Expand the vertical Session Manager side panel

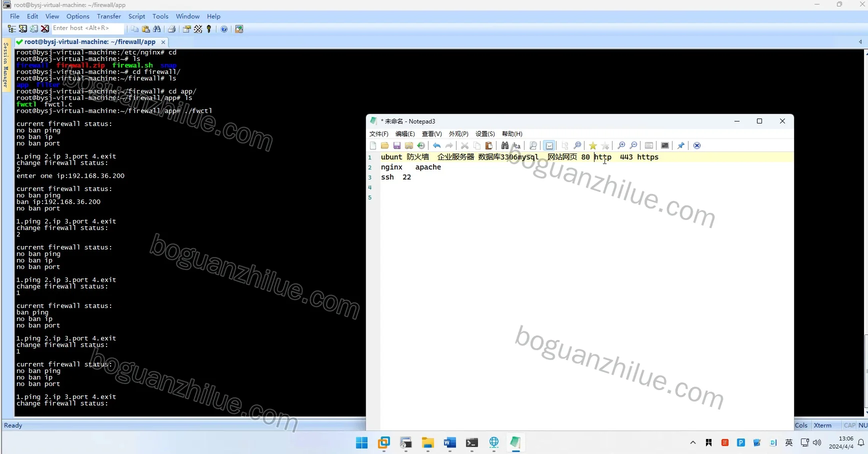pos(6,65)
